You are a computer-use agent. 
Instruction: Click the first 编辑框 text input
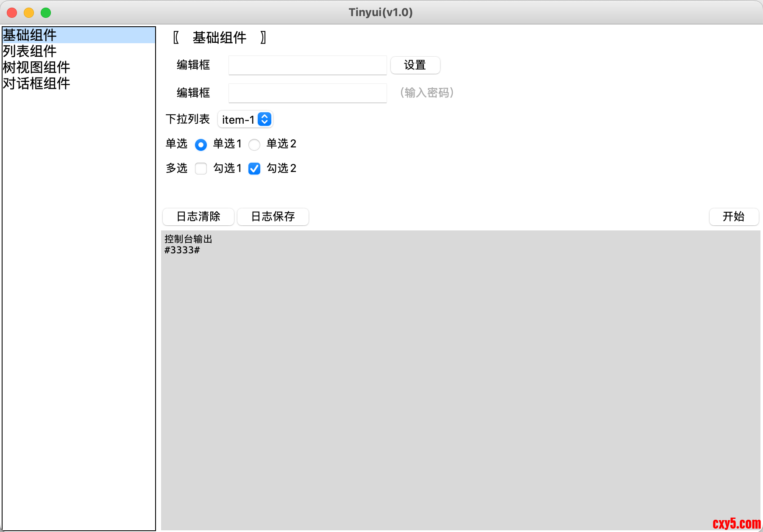point(307,65)
